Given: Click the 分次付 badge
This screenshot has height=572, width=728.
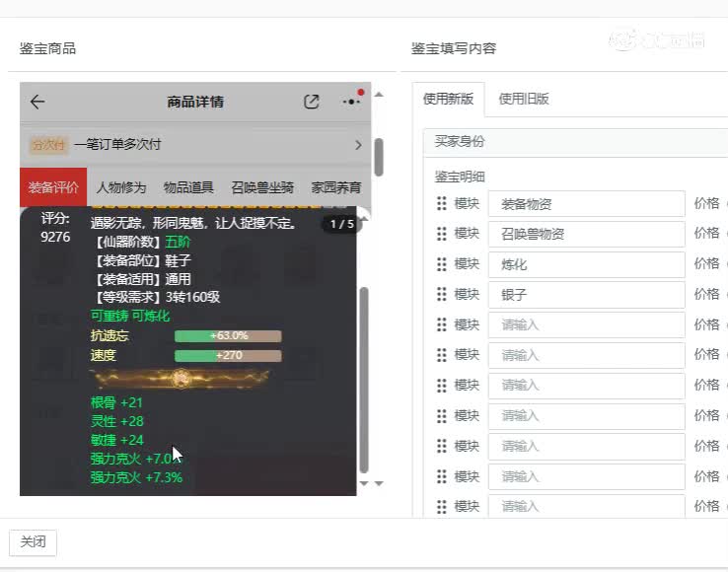Looking at the screenshot, I should [47, 145].
